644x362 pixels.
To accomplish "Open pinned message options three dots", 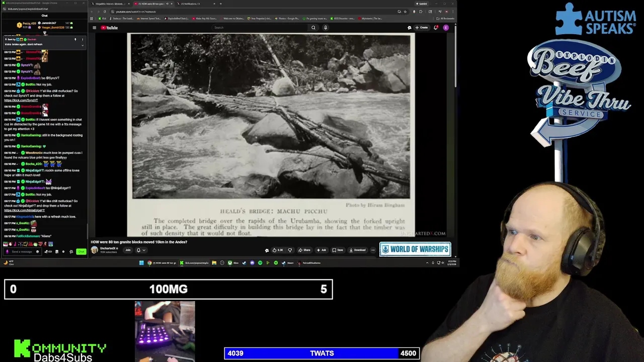I will click(x=83, y=39).
